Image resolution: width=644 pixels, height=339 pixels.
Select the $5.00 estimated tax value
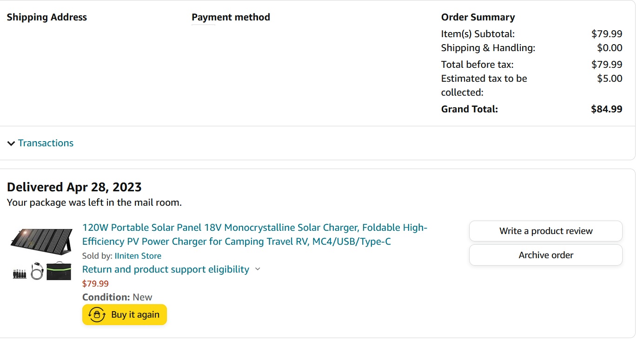[x=610, y=78]
